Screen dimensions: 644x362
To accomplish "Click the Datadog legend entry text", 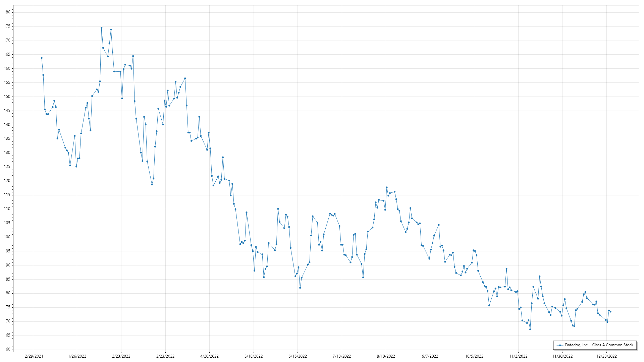I will [599, 345].
